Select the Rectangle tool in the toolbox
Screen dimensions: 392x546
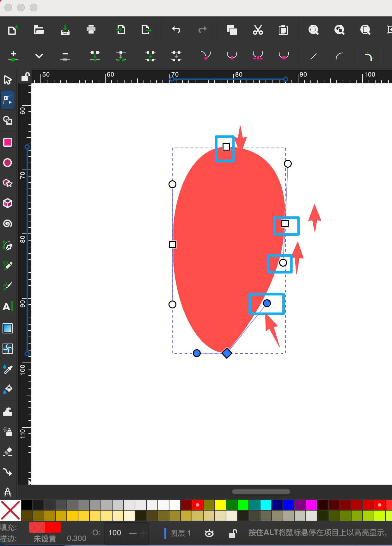(8, 142)
